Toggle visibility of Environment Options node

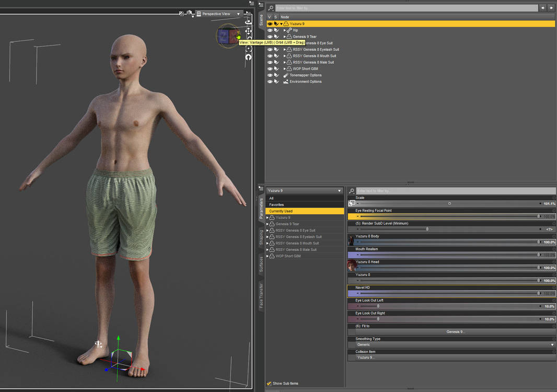click(270, 82)
